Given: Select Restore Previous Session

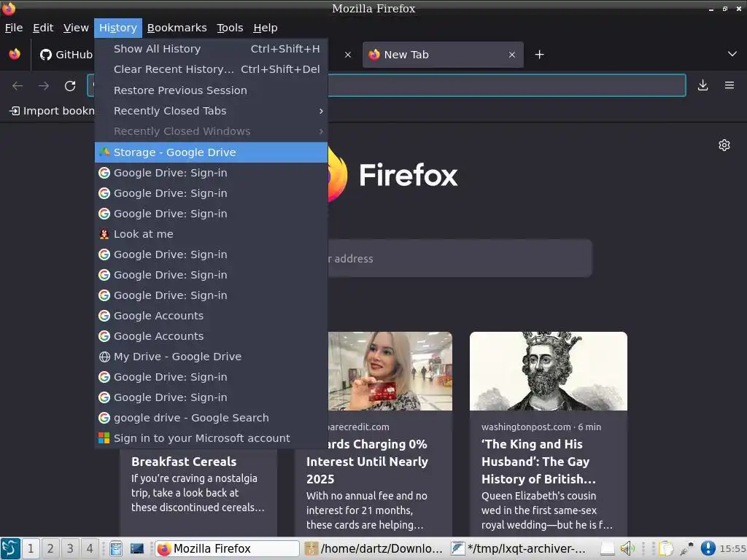Looking at the screenshot, I should click(211, 90).
